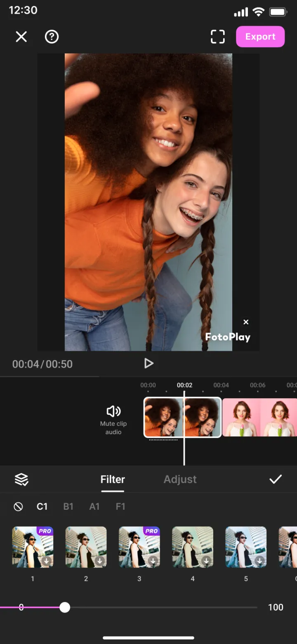Close the editor with X icon
The height and width of the screenshot is (644, 297).
pos(21,37)
